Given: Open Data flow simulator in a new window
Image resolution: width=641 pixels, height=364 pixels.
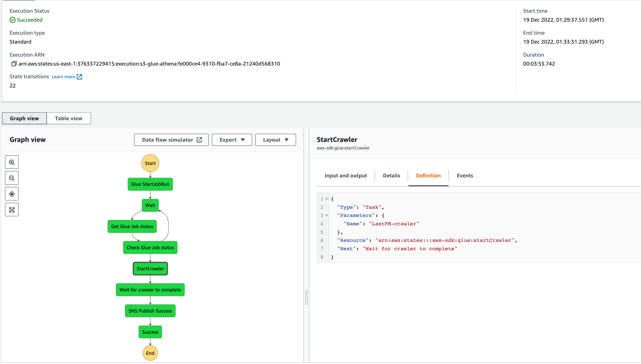Looking at the screenshot, I should 171,140.
